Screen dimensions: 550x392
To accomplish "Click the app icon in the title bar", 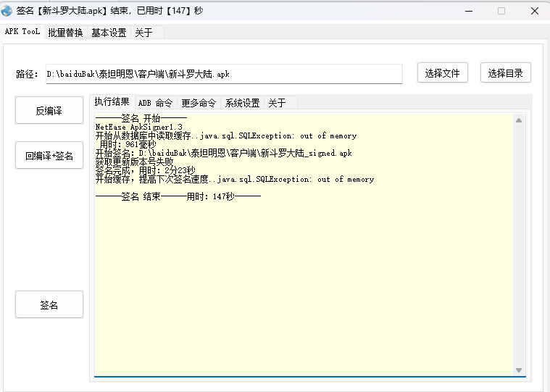I will click(7, 11).
